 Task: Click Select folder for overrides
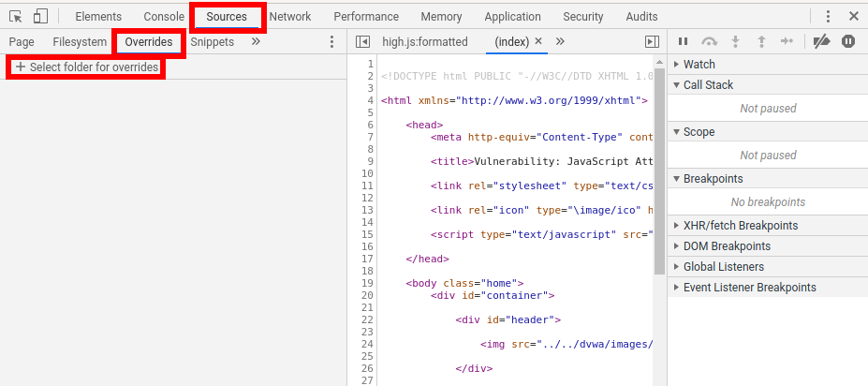(x=86, y=67)
